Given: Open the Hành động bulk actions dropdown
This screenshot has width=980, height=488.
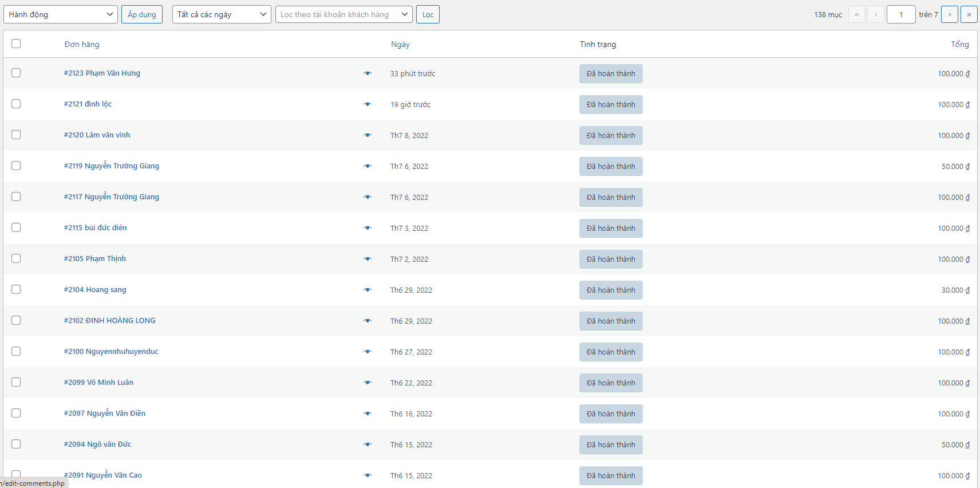Looking at the screenshot, I should coord(61,14).
